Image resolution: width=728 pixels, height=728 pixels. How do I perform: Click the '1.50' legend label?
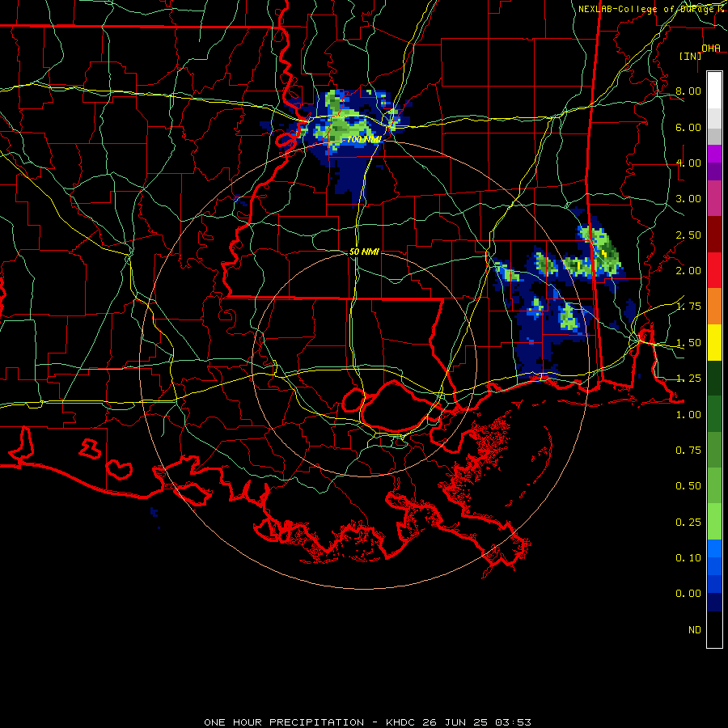688,343
